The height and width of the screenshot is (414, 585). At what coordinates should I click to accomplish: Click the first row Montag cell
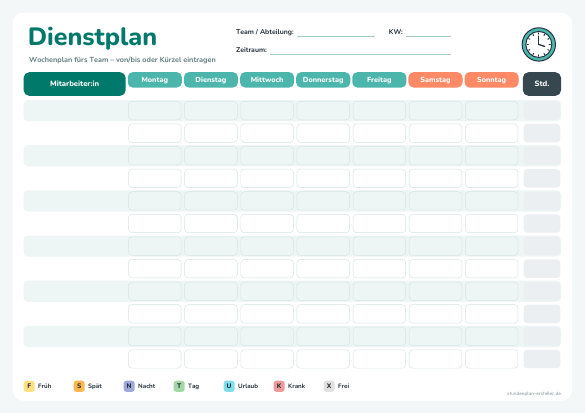coord(155,110)
